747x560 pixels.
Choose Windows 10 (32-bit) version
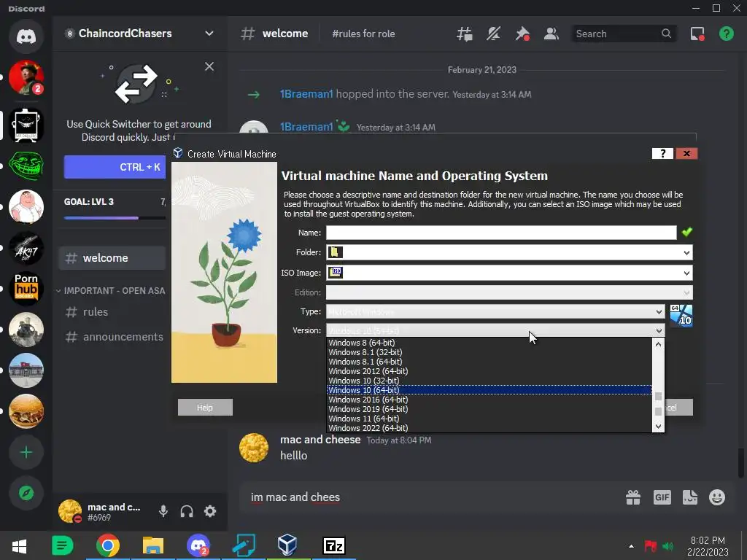click(489, 381)
